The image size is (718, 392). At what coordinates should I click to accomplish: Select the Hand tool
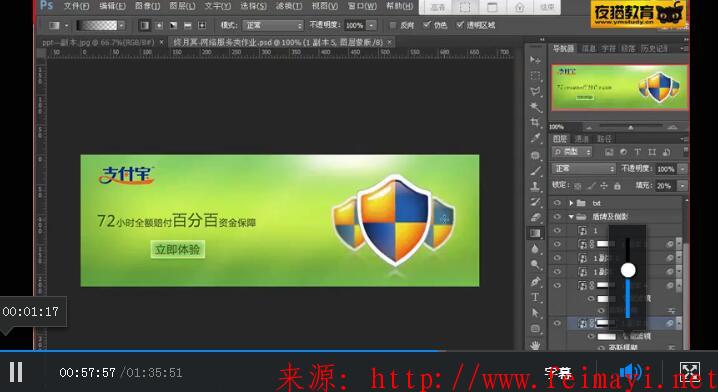pyautogui.click(x=535, y=345)
